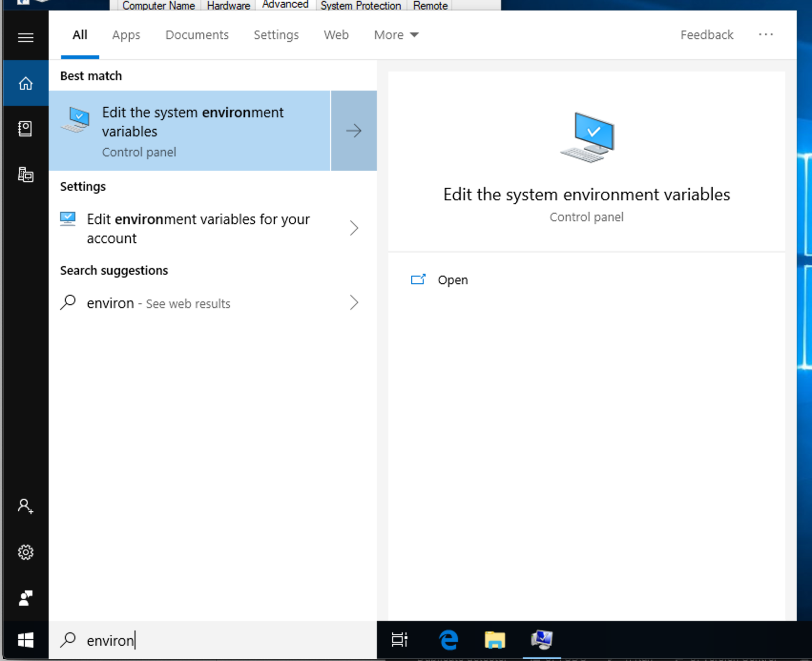Open the More filter dropdown

tap(396, 35)
